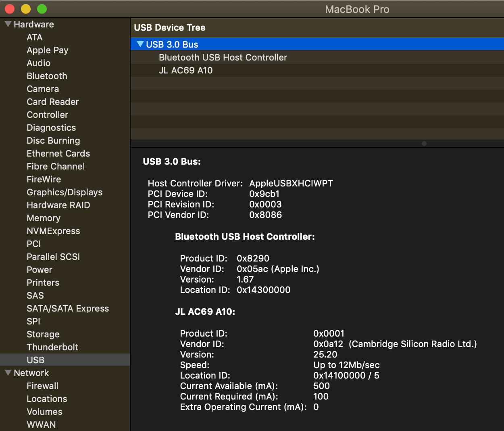504x431 pixels.
Task: View Disc Burning capabilities
Action: tap(53, 140)
